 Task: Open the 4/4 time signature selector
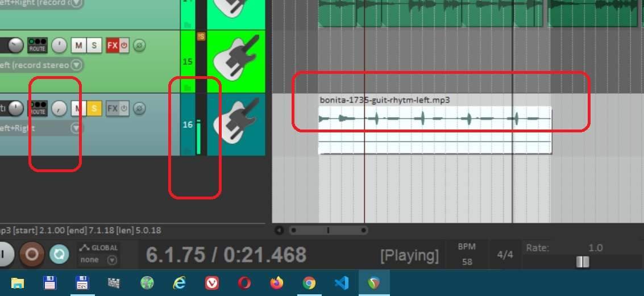(505, 255)
